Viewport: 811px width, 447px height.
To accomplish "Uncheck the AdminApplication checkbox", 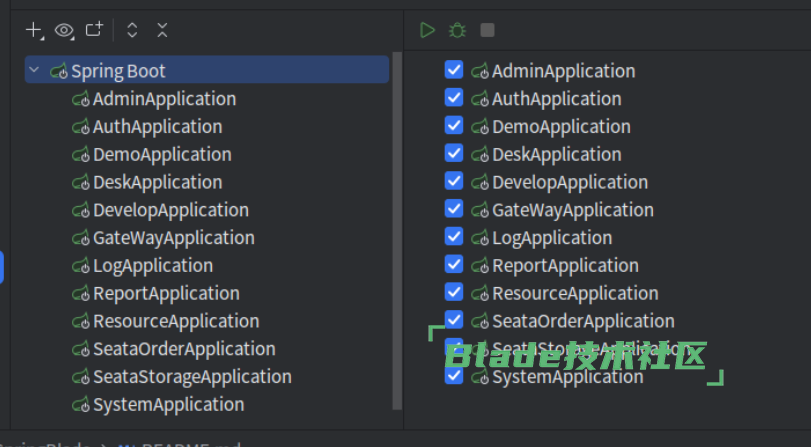I will [454, 69].
